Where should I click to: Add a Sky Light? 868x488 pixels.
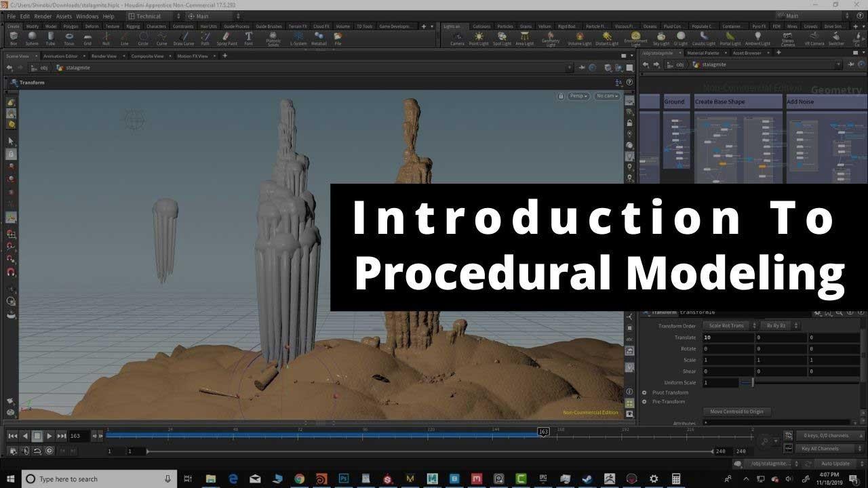pos(660,38)
